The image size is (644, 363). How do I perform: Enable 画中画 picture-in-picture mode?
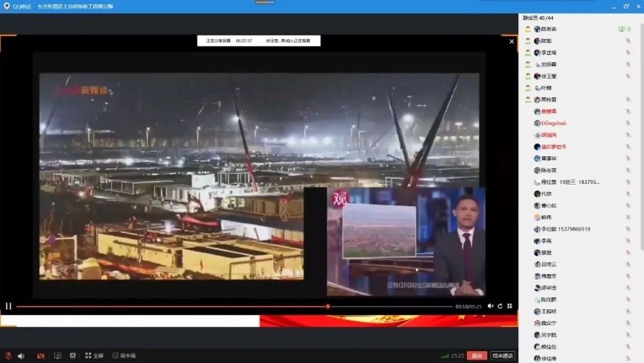pyautogui.click(x=124, y=356)
